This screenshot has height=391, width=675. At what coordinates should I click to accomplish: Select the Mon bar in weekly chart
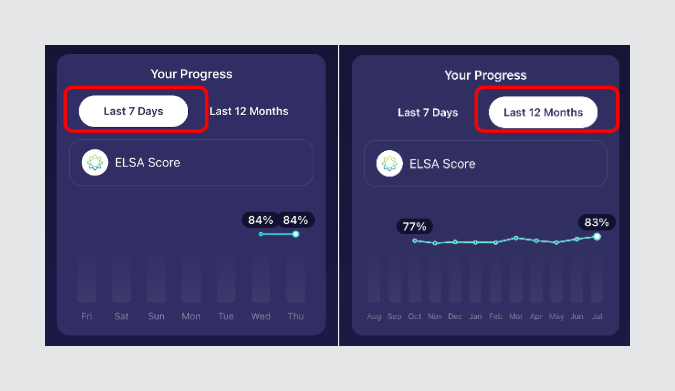coord(191,268)
